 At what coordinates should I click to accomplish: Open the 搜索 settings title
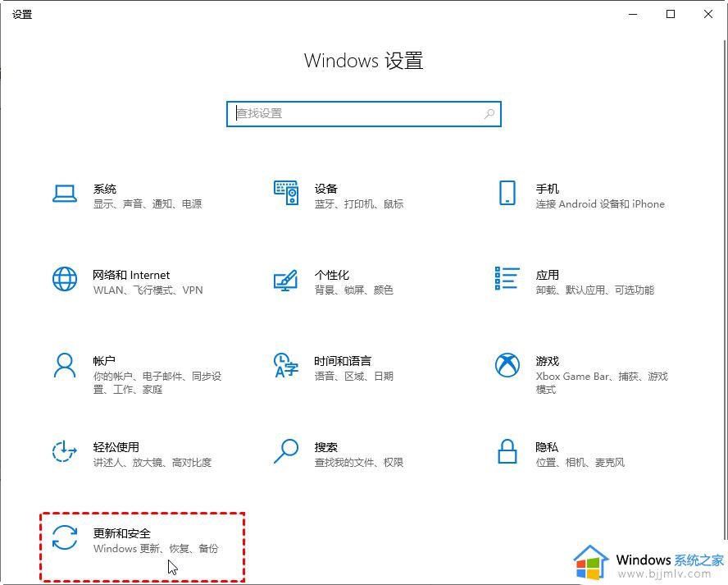326,447
